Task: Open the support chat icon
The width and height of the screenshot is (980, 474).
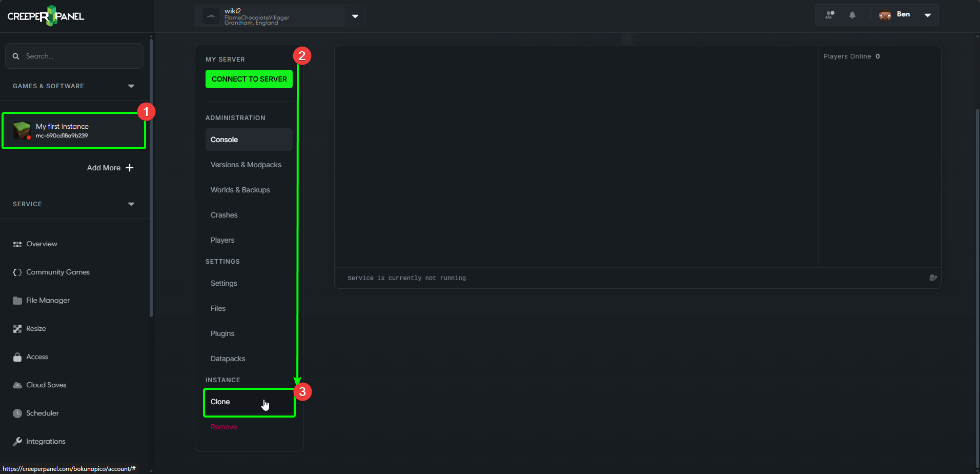Action: pyautogui.click(x=829, y=15)
